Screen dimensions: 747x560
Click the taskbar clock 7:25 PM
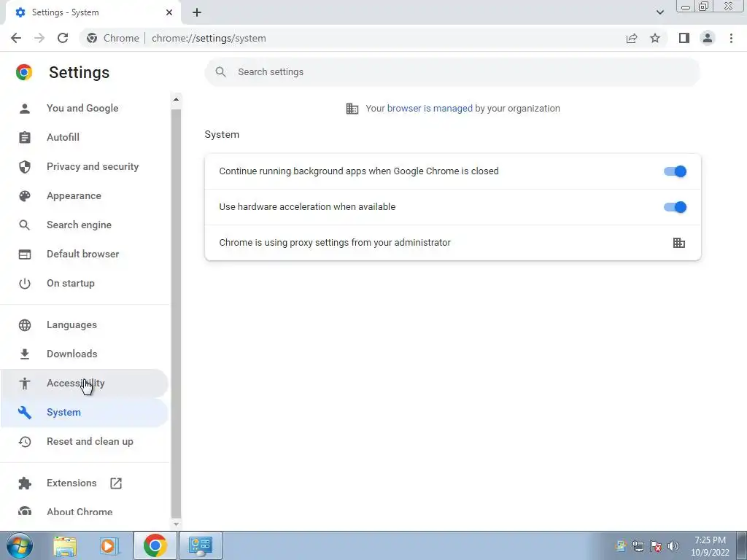pos(710,540)
